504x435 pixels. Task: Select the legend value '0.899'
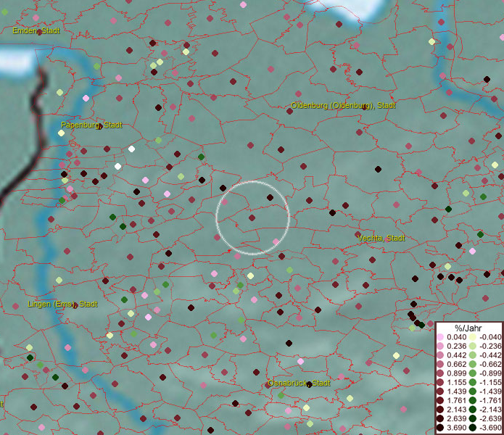coord(456,373)
